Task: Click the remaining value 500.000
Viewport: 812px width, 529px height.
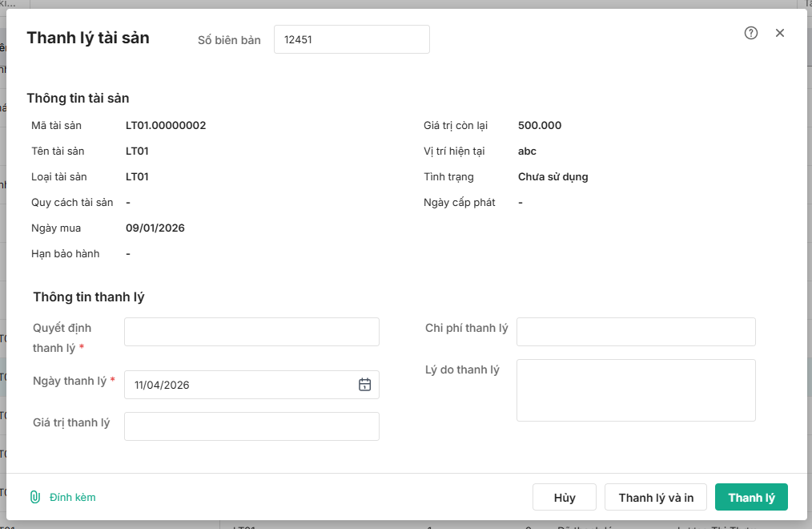Action: (x=540, y=125)
